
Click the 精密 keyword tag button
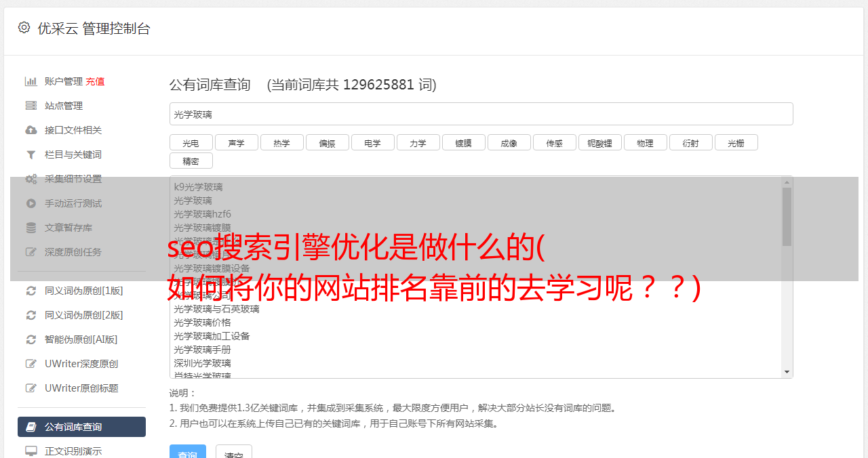(x=191, y=161)
